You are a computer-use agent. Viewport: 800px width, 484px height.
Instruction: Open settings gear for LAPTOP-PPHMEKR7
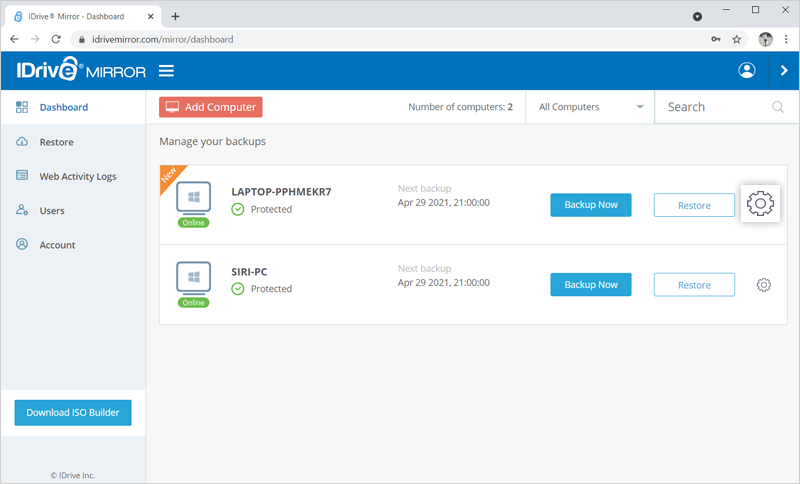[x=760, y=203]
